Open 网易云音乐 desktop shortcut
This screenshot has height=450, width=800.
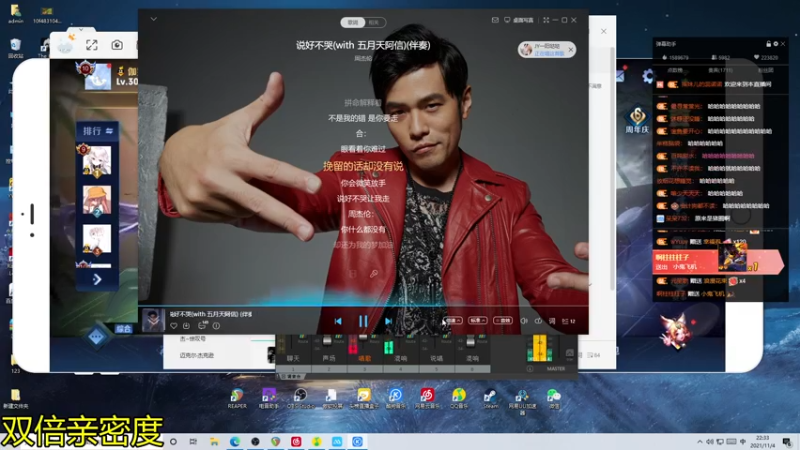point(427,398)
